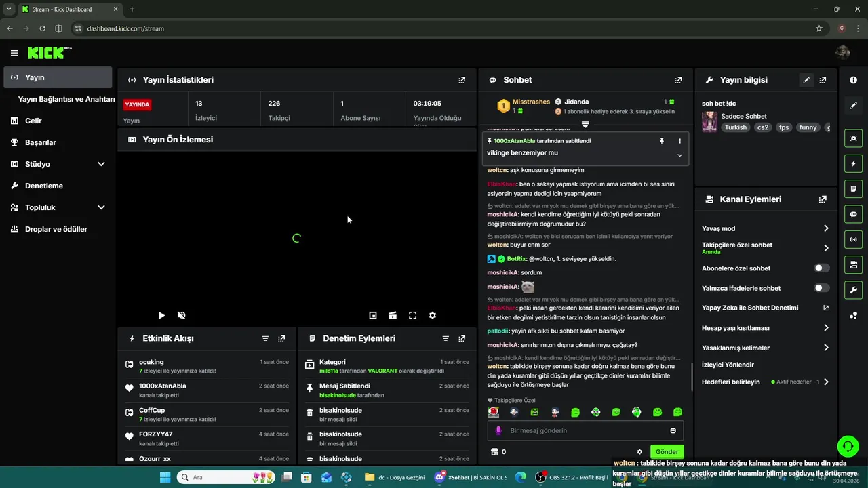Pop out the Yayın İstatistikleri panel
This screenshot has height=488, width=868.
point(462,80)
